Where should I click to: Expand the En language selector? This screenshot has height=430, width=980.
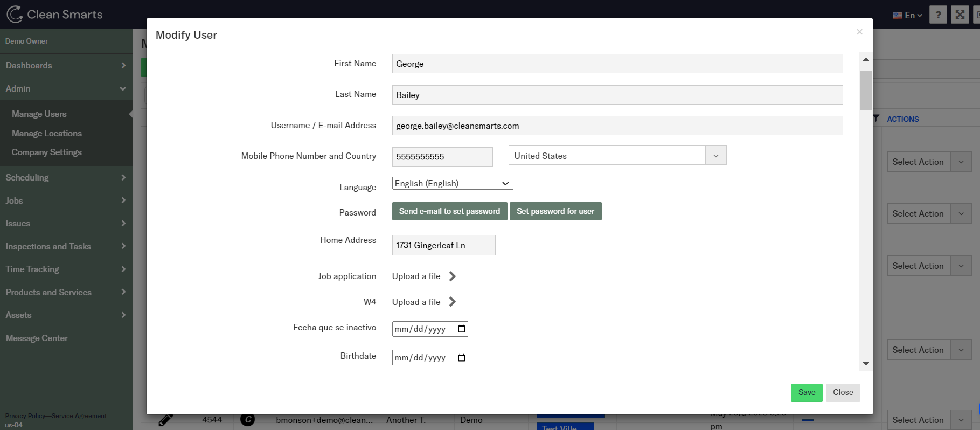908,15
